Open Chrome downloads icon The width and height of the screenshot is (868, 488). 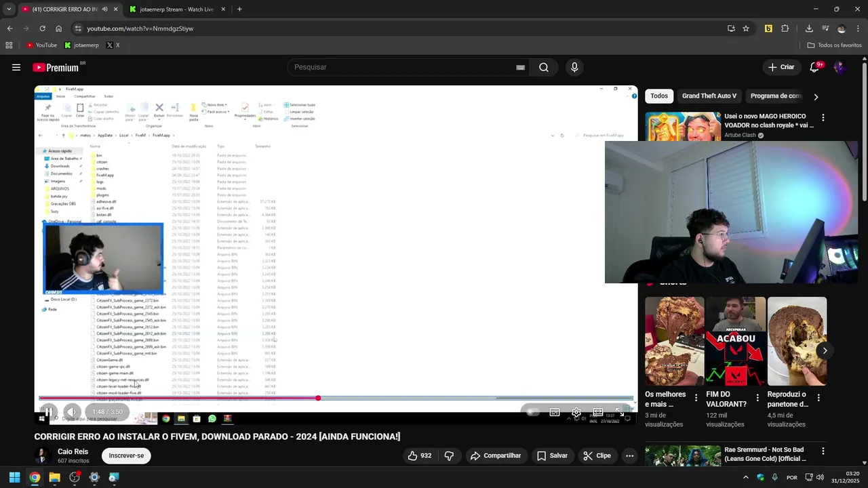809,28
